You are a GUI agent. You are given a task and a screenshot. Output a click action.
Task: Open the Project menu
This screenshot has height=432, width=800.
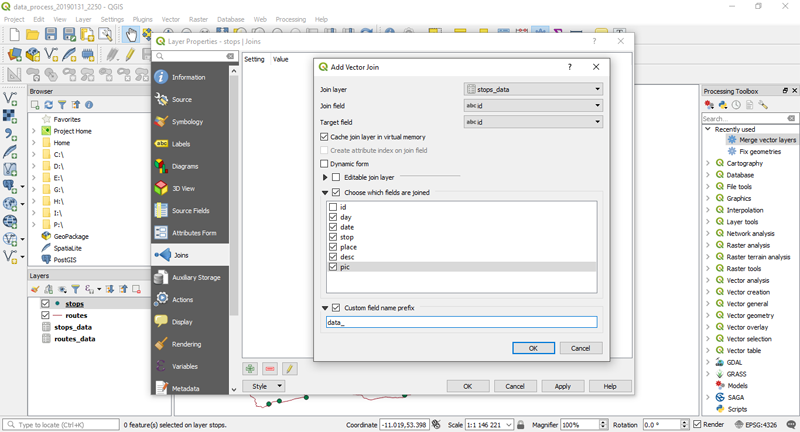tap(14, 19)
